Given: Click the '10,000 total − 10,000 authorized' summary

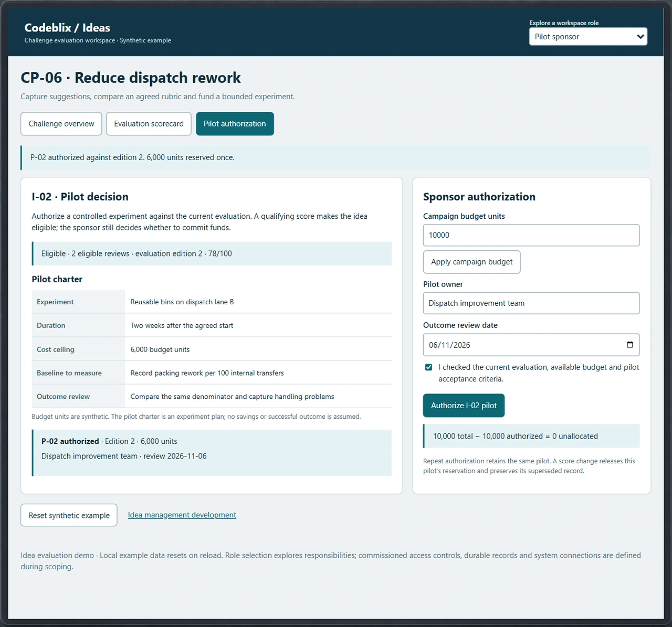Looking at the screenshot, I should 531,436.
